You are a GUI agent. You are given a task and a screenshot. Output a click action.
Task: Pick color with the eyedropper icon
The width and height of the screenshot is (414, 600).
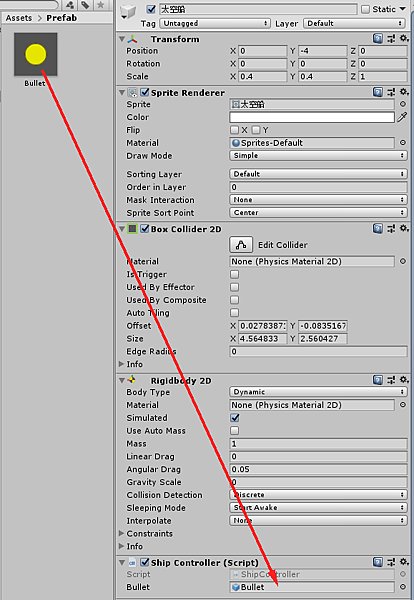pyautogui.click(x=402, y=117)
